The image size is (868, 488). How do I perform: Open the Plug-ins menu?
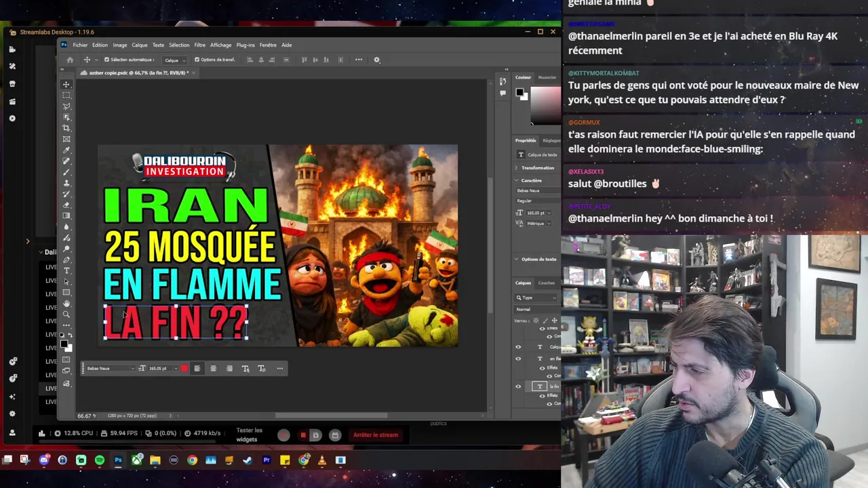[245, 45]
